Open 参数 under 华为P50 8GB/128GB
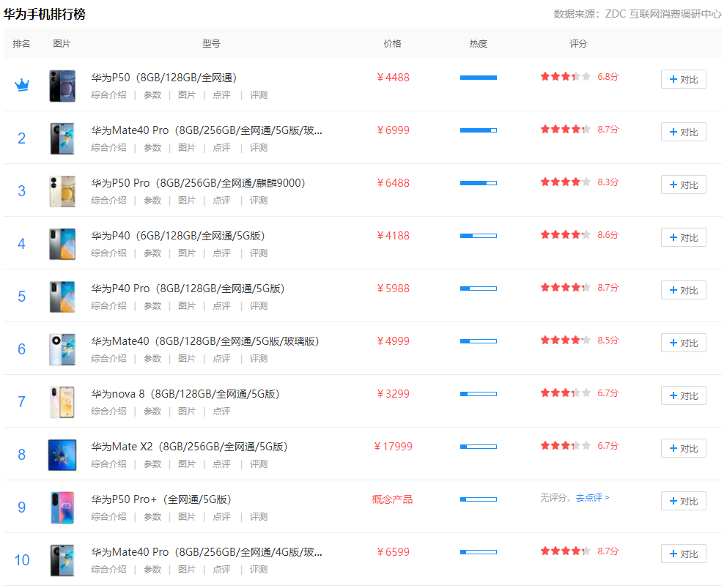 (x=152, y=95)
